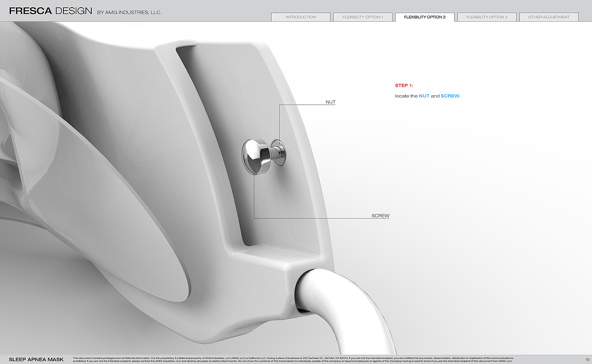
Task: Open the Introduction tab
Action: pyautogui.click(x=301, y=17)
